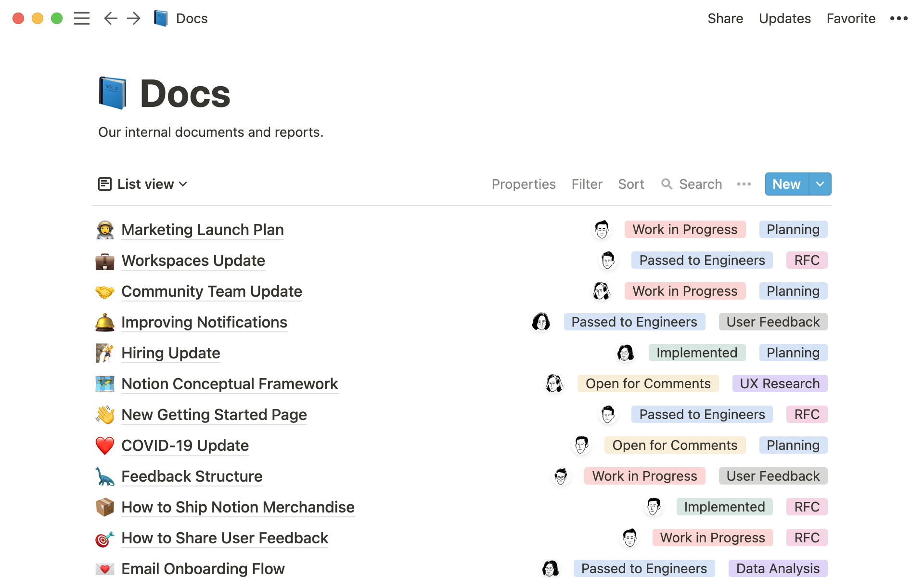Open the Marketing Launch Plan doc
The width and height of the screenshot is (924, 578).
(202, 229)
